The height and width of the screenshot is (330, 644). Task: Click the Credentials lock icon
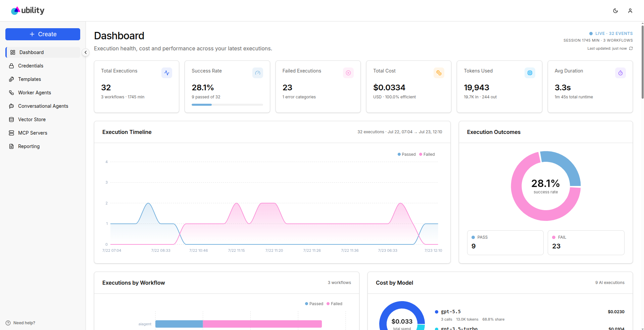pos(11,66)
